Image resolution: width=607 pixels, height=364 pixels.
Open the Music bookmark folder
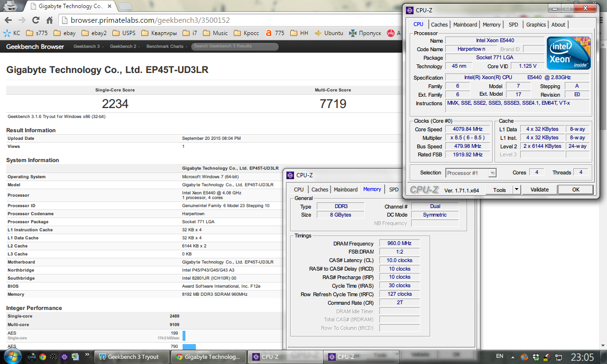click(215, 33)
